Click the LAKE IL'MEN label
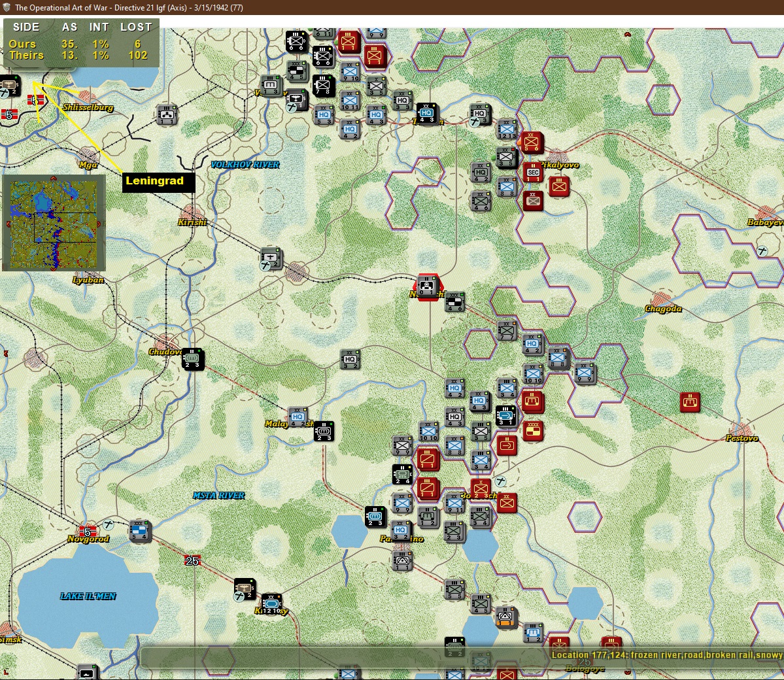The height and width of the screenshot is (680, 784). 88,596
